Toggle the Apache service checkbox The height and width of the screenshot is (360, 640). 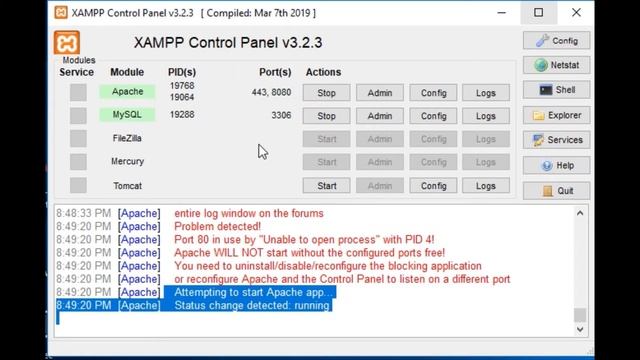click(78, 92)
